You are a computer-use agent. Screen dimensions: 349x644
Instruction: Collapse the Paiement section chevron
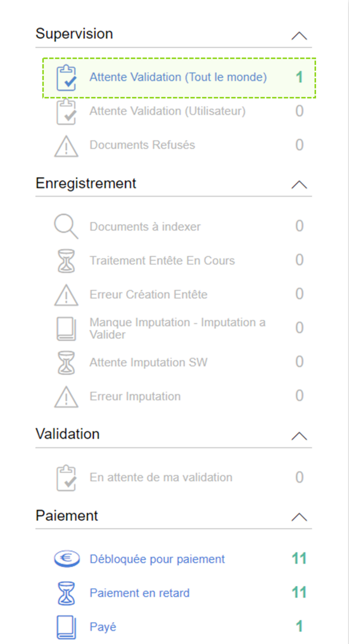(299, 517)
